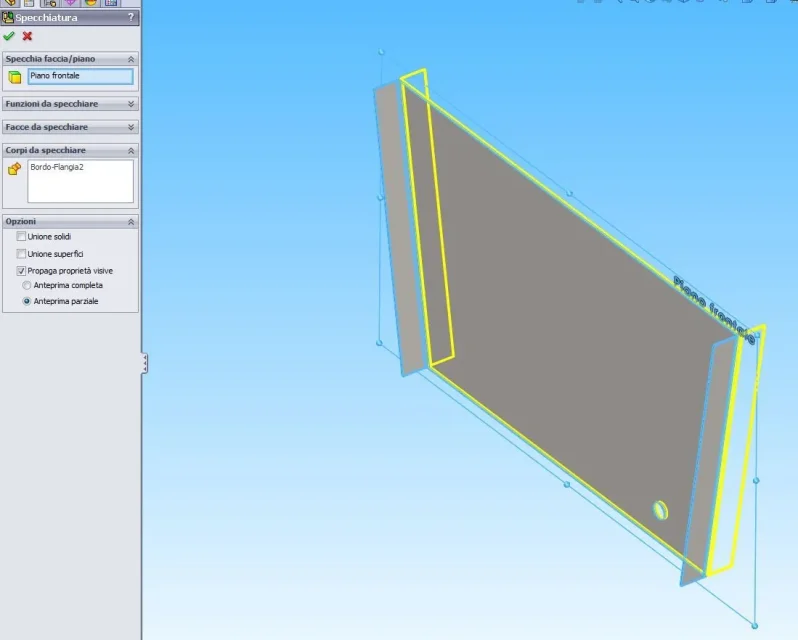Click the Specchiatura feature icon in title
The width and height of the screenshot is (798, 640).
coord(8,18)
